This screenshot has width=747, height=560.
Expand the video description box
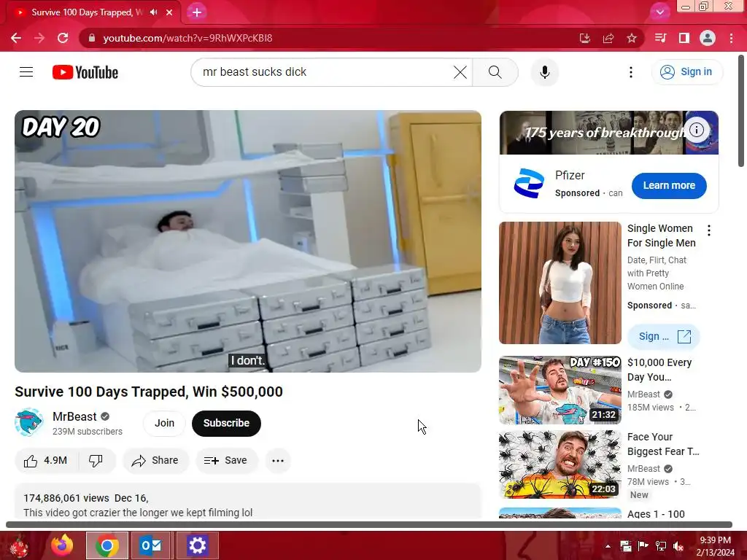click(x=248, y=501)
